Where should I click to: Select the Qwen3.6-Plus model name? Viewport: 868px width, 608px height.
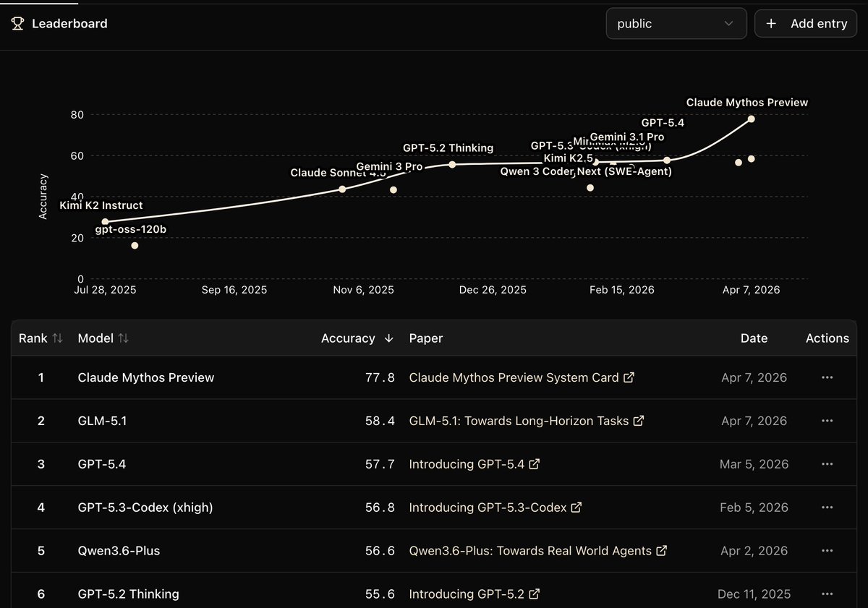pyautogui.click(x=119, y=551)
